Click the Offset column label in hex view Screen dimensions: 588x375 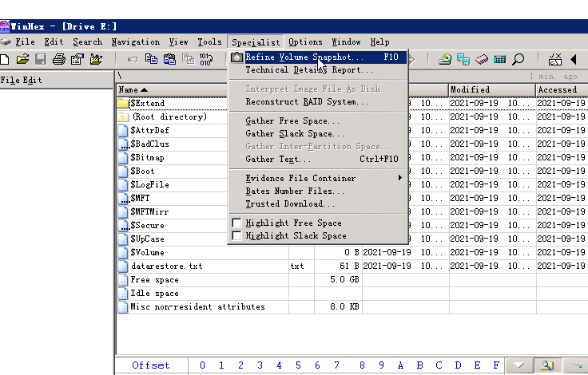[x=151, y=365]
